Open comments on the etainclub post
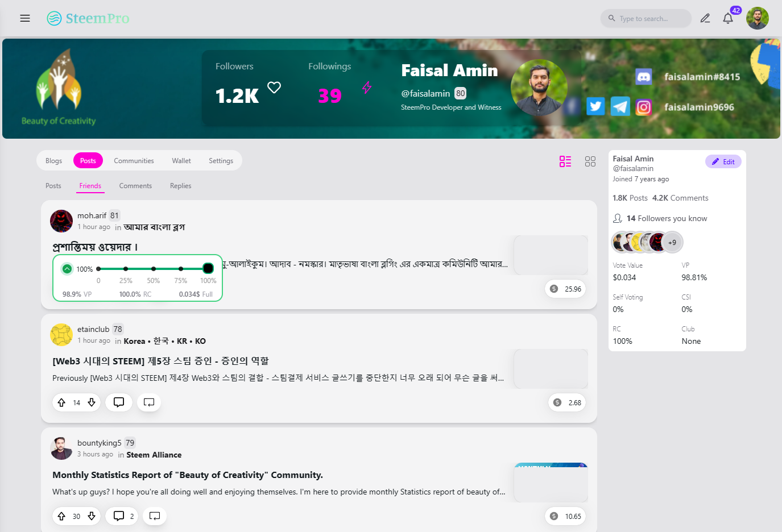 click(119, 402)
